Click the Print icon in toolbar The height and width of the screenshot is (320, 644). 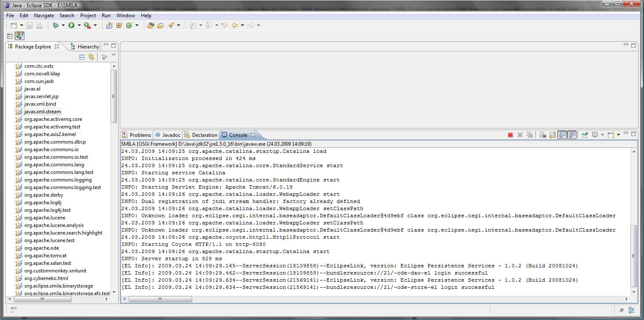point(39,26)
